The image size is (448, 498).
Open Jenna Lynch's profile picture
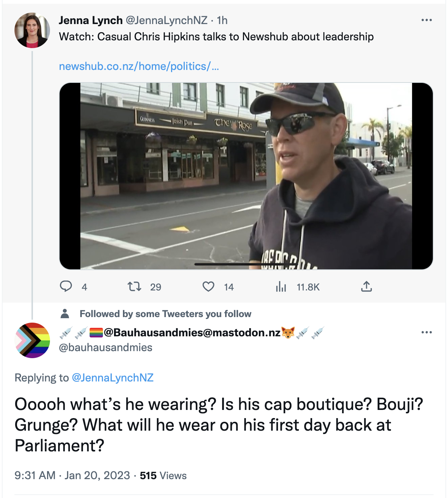(32, 30)
